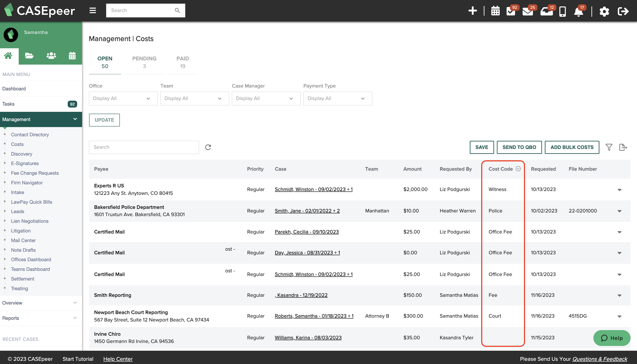Click the SEND TO QBO button
This screenshot has width=637, height=364.
point(519,147)
